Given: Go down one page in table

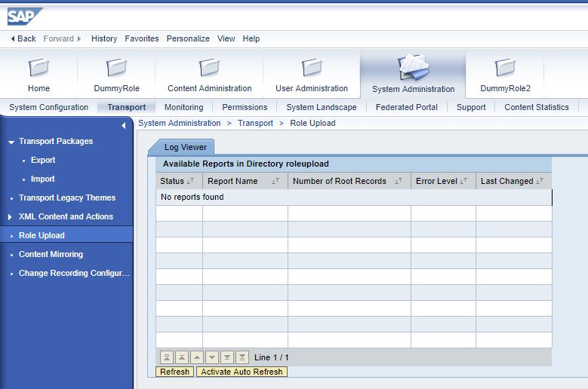Looking at the screenshot, I should click(227, 357).
